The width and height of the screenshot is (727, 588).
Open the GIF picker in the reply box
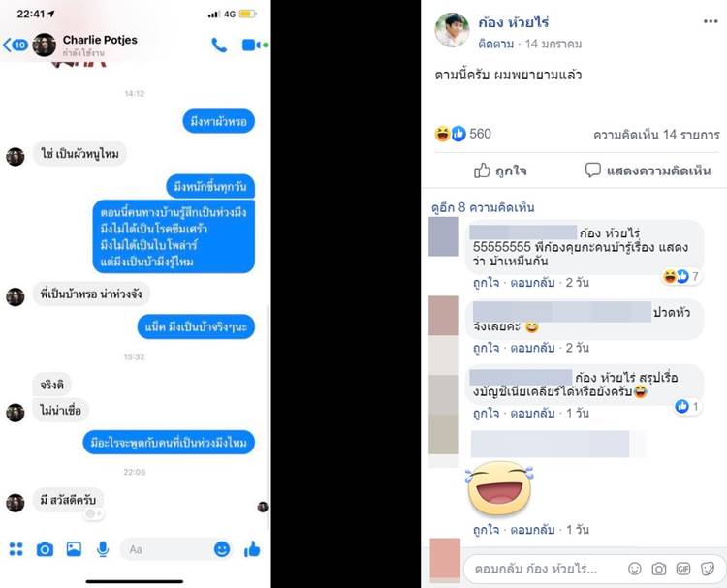[x=683, y=569]
